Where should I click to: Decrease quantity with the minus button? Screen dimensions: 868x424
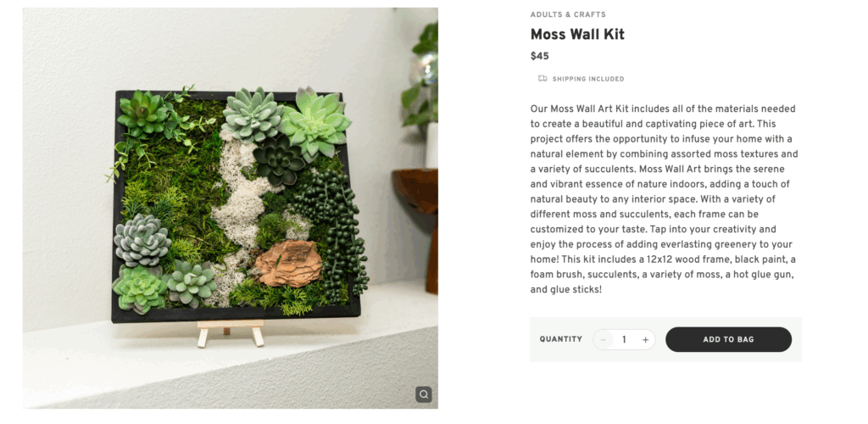click(604, 340)
